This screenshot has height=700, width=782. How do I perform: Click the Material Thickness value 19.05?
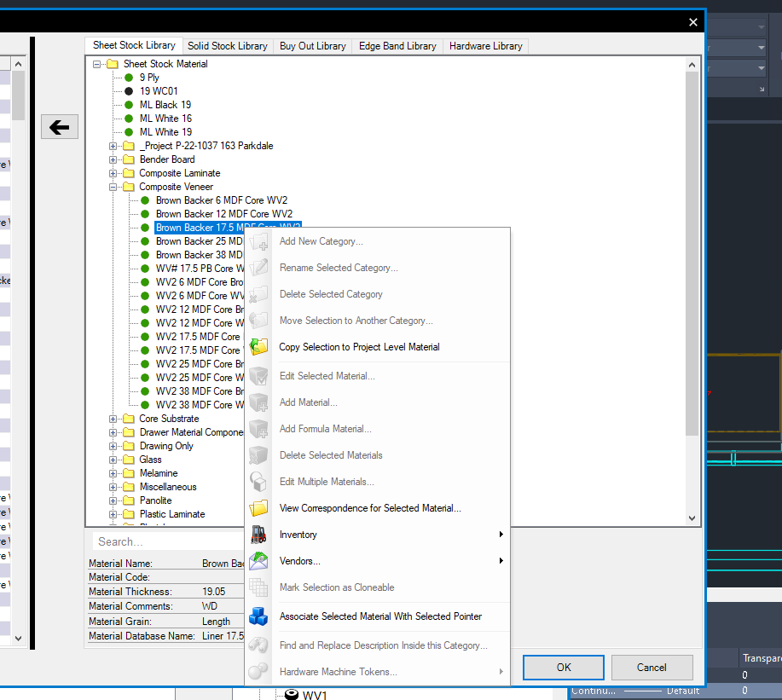click(x=213, y=592)
